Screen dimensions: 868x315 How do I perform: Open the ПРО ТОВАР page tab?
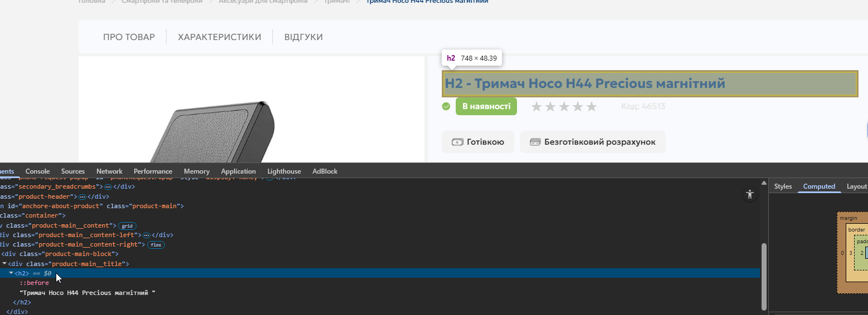pos(129,37)
